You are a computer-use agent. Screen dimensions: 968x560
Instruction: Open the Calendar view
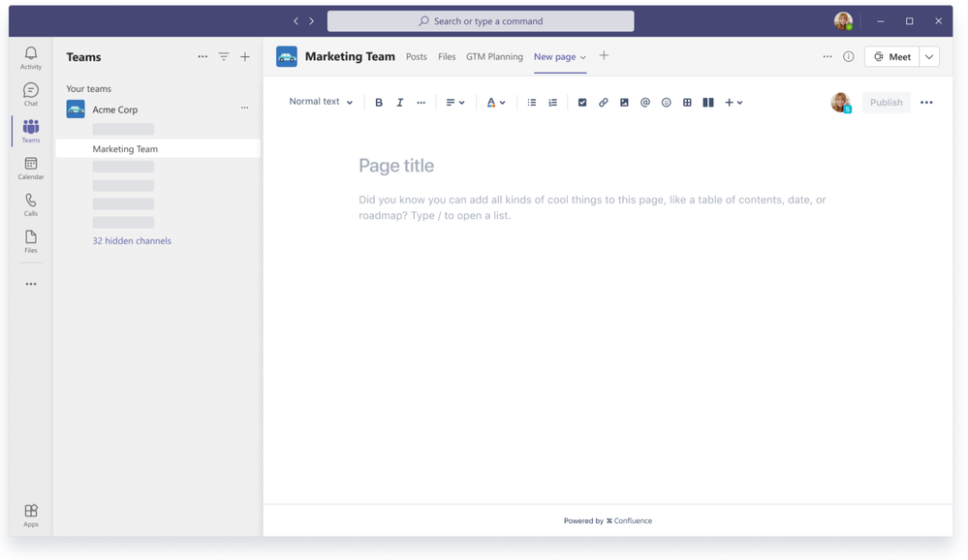tap(31, 168)
